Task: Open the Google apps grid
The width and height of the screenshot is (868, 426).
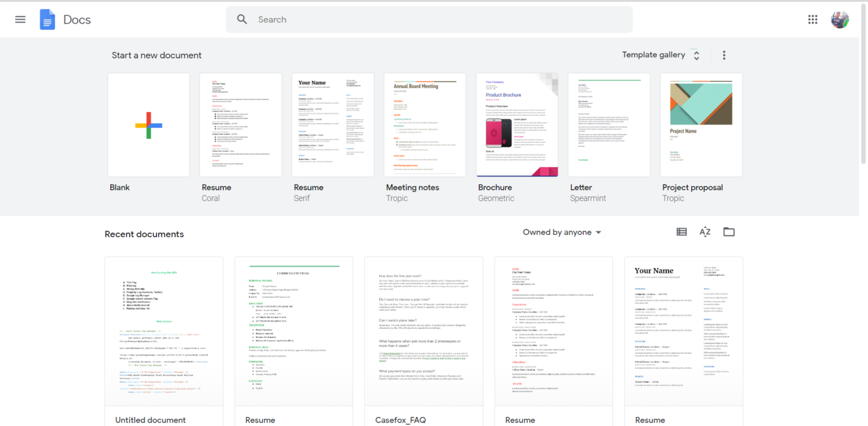Action: 813,19
